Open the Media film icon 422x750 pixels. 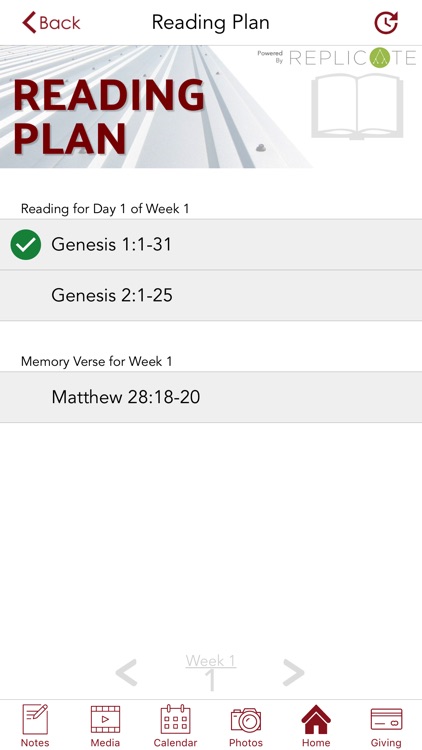point(105,719)
